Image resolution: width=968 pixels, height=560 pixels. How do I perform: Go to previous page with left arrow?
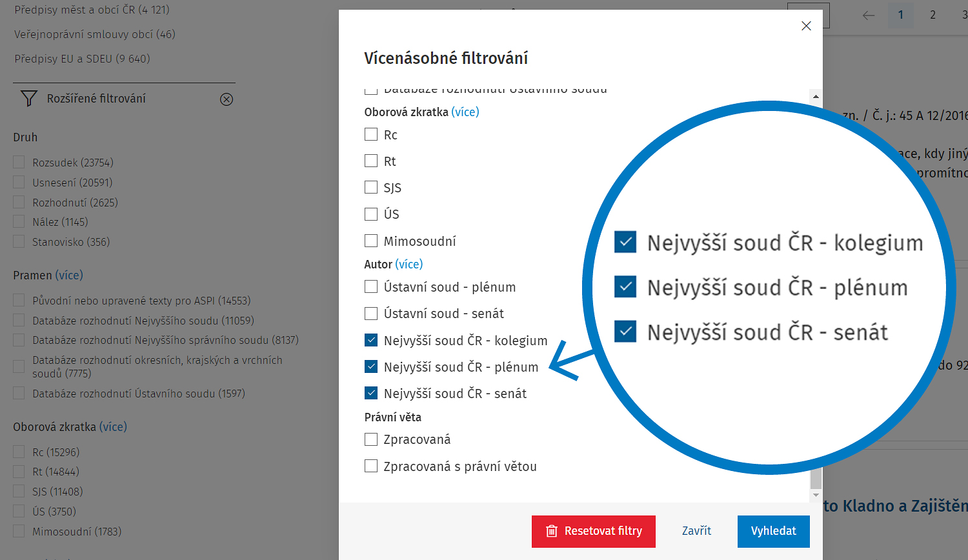coord(869,15)
